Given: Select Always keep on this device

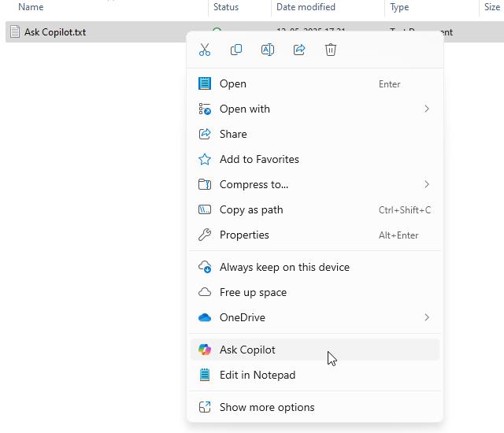Looking at the screenshot, I should (x=315, y=267).
